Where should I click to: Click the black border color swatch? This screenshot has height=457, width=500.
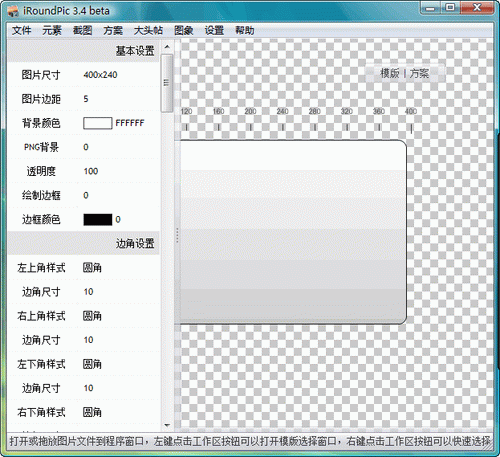pos(97,220)
